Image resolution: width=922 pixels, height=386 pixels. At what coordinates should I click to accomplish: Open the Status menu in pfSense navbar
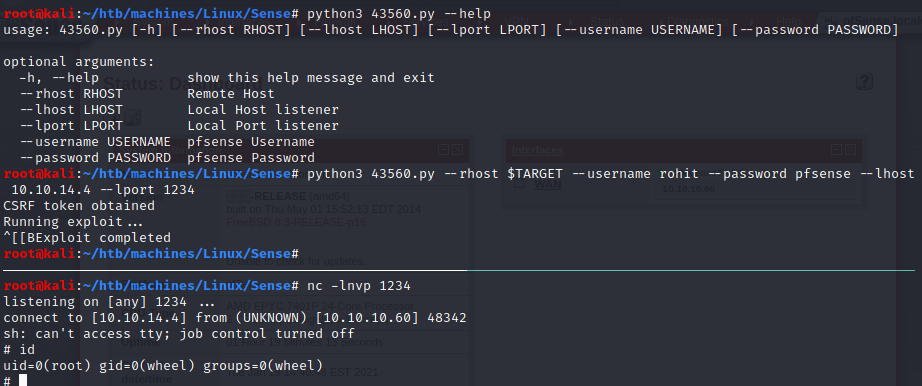607,21
